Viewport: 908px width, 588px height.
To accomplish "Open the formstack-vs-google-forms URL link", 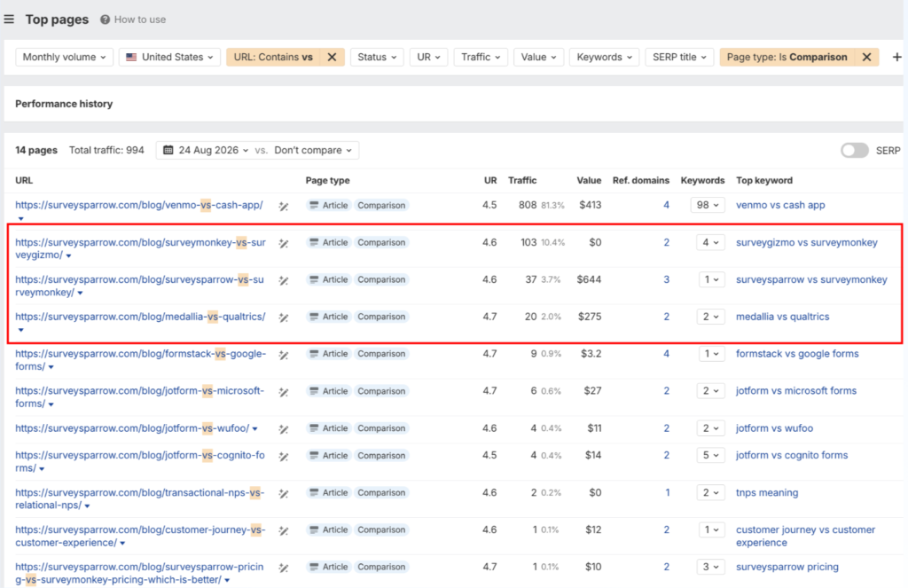I will pos(141,360).
